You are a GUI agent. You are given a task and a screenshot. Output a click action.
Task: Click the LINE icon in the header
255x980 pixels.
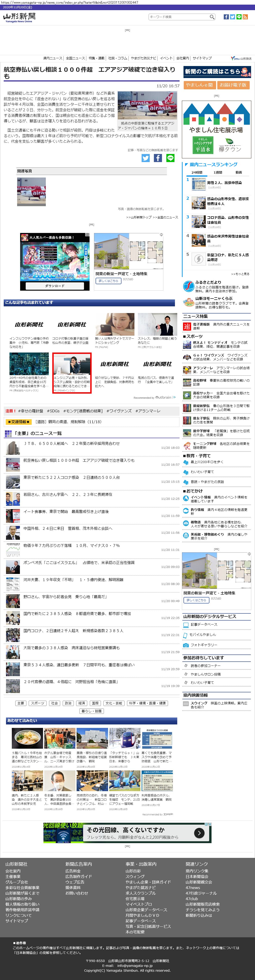point(239,17)
